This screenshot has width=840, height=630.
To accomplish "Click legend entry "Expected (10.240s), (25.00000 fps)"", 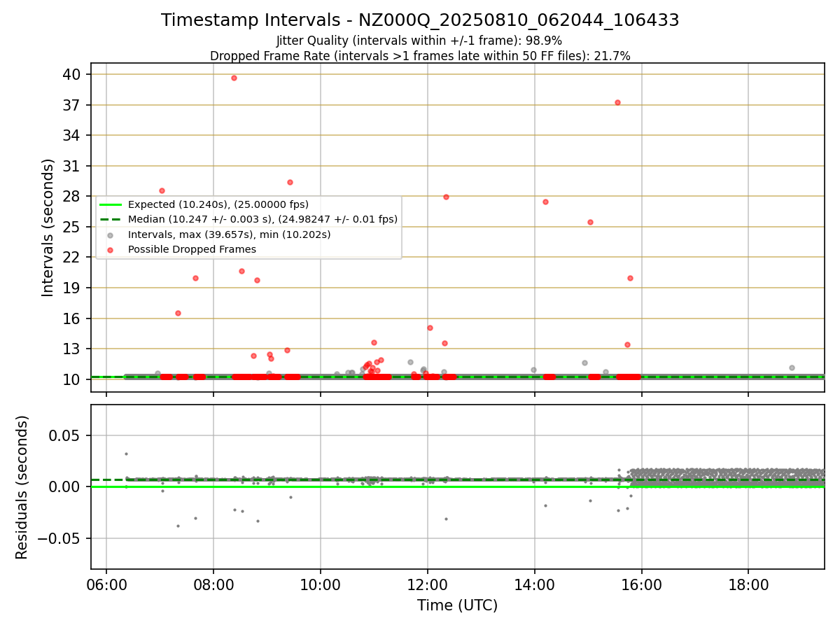I will [x=218, y=204].
